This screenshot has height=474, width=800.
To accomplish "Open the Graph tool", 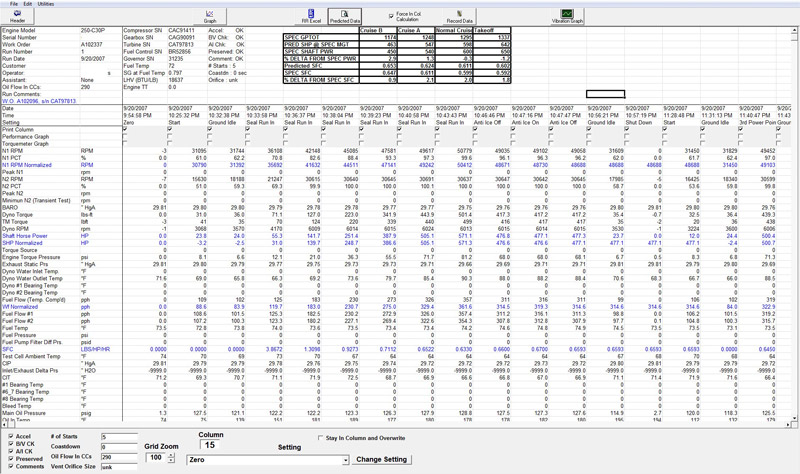I will (210, 16).
